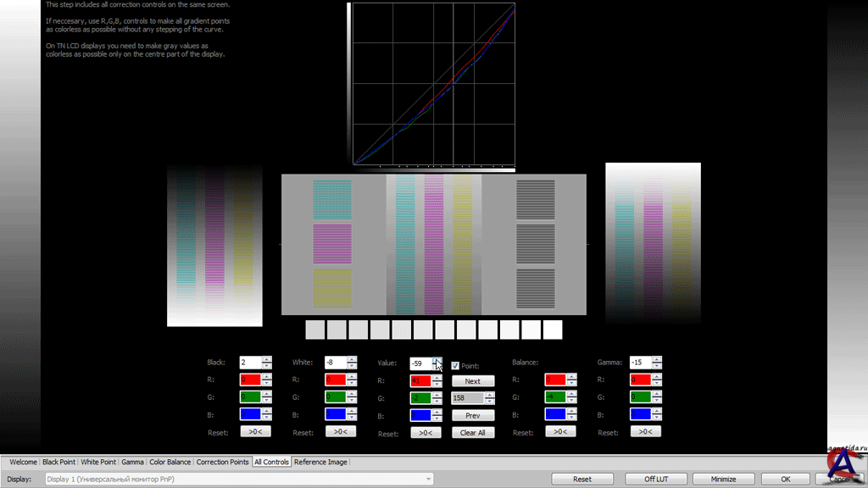Toggle the Point checkbox
Viewport: 868px width, 488px height.
[455, 366]
